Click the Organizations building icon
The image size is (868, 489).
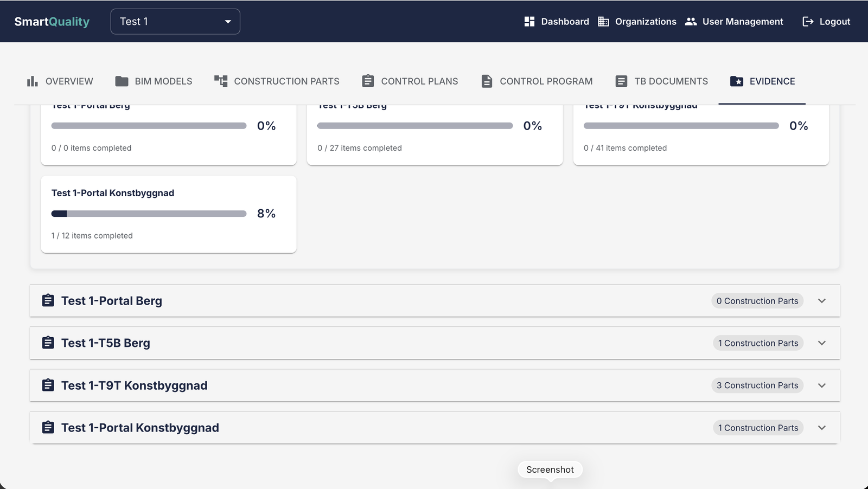(603, 22)
